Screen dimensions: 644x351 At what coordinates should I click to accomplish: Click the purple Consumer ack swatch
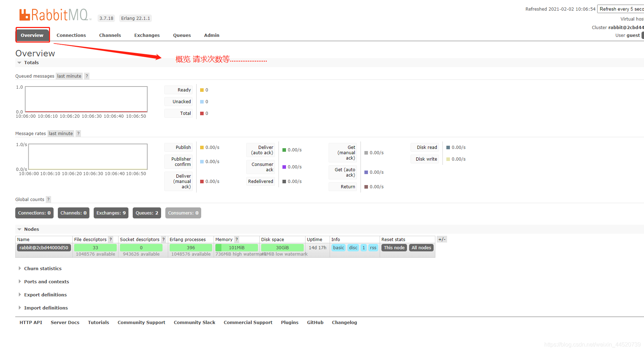pyautogui.click(x=284, y=167)
